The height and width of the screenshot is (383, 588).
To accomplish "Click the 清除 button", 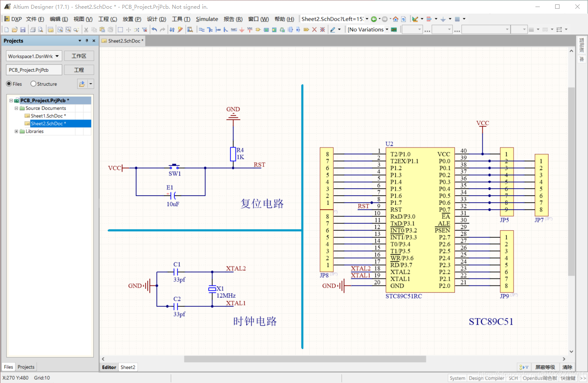I will click(x=567, y=367).
